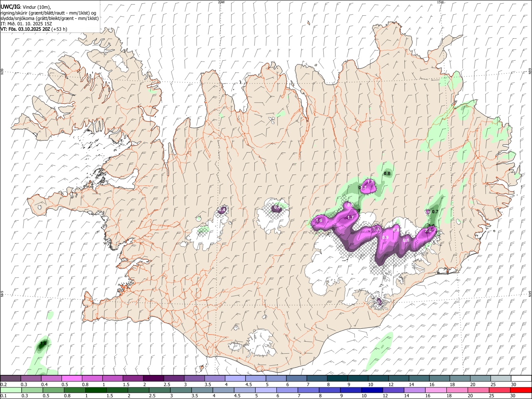Select upper-row legend swatch for 18–20
Image resolution: width=532 pixels, height=399 pixels.
pyautogui.click(x=459, y=379)
